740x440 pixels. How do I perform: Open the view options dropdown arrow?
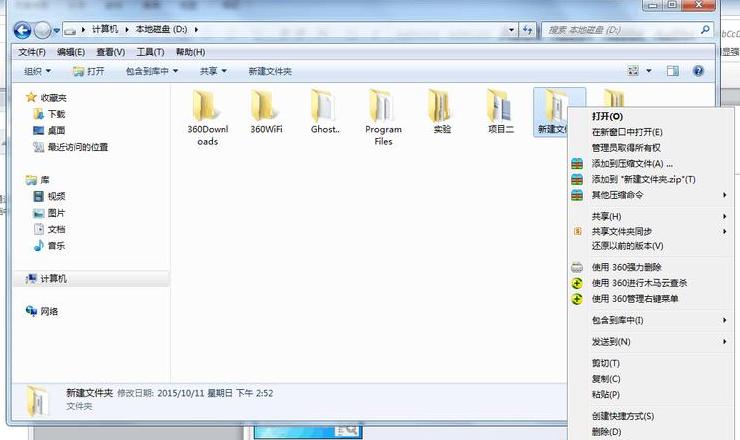[x=649, y=71]
